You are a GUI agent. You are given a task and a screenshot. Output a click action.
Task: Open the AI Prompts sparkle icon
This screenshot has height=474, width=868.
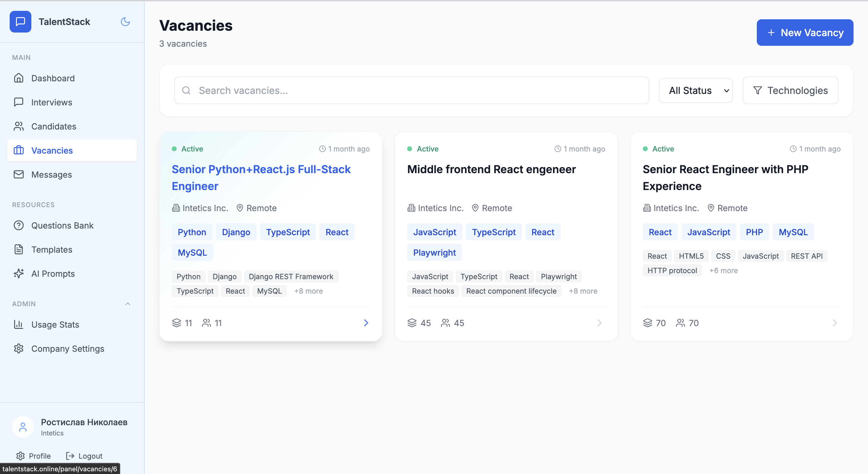[x=18, y=273]
